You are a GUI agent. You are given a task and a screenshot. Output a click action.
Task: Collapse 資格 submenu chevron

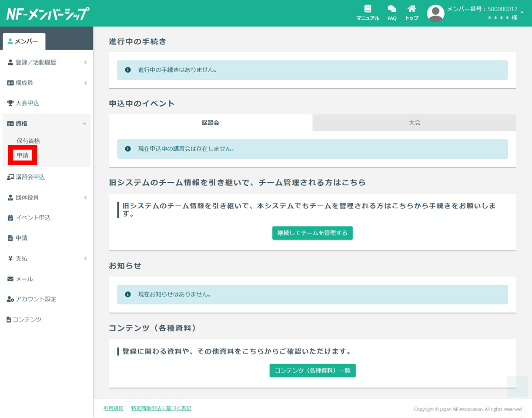tap(84, 124)
